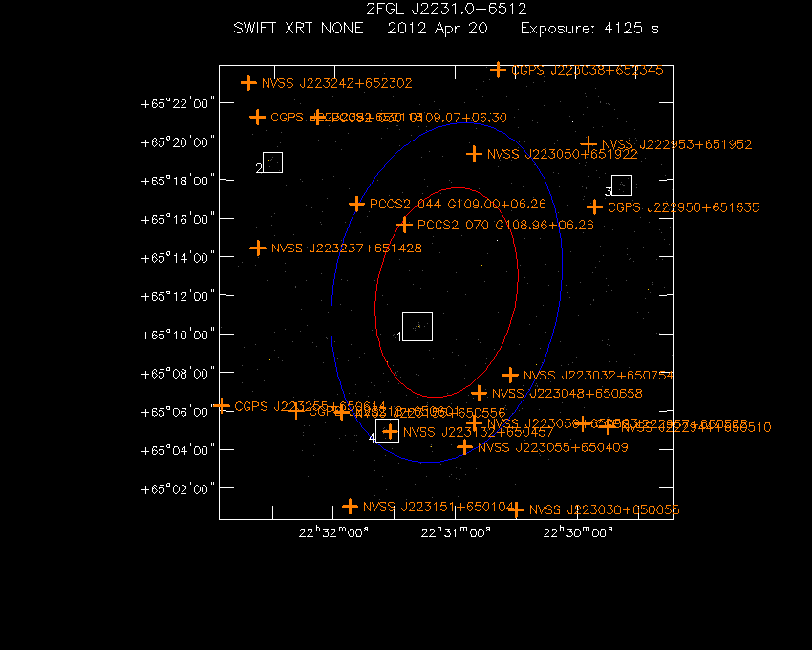Click the declination label +65°16'00"

tap(178, 219)
